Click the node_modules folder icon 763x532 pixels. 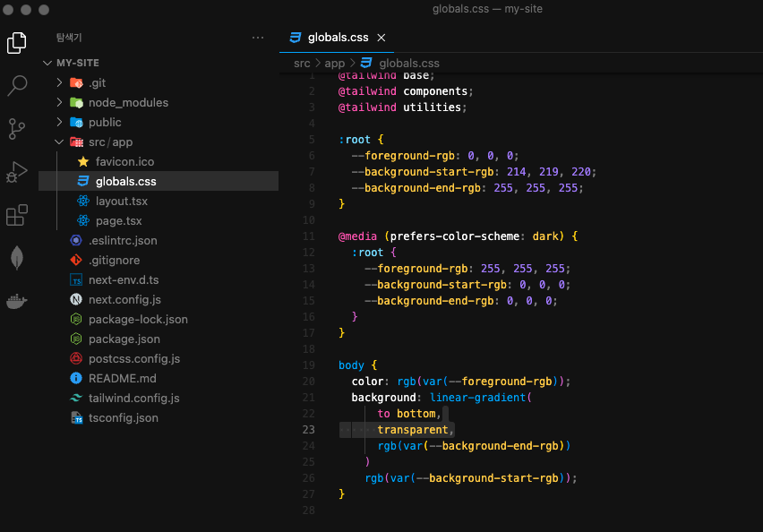(x=76, y=102)
